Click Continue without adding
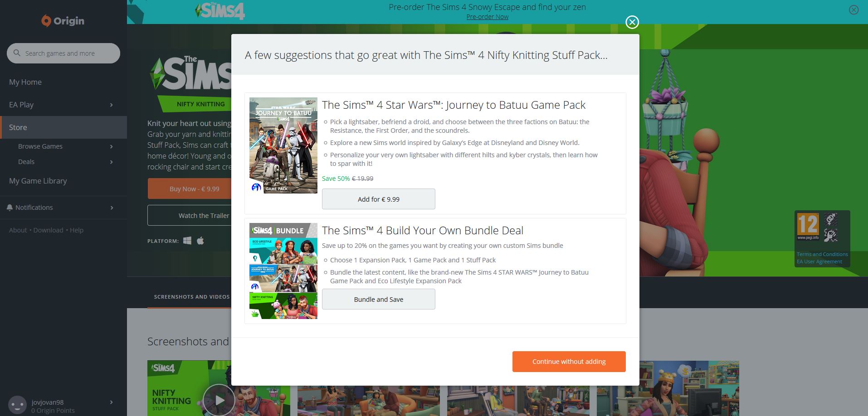This screenshot has height=416, width=868. click(569, 362)
